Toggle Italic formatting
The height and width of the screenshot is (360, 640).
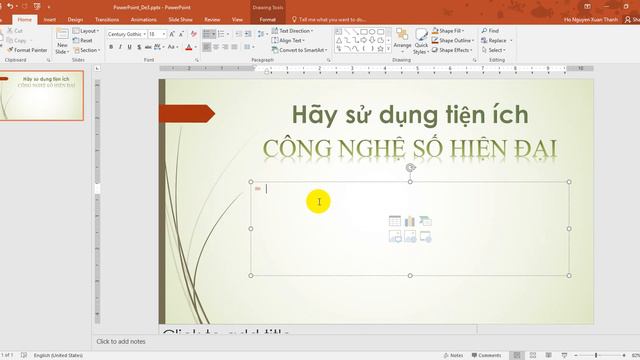pos(120,47)
